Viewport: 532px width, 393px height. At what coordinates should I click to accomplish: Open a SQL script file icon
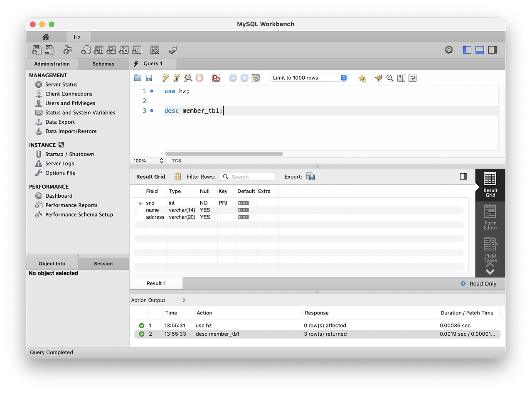(x=50, y=50)
